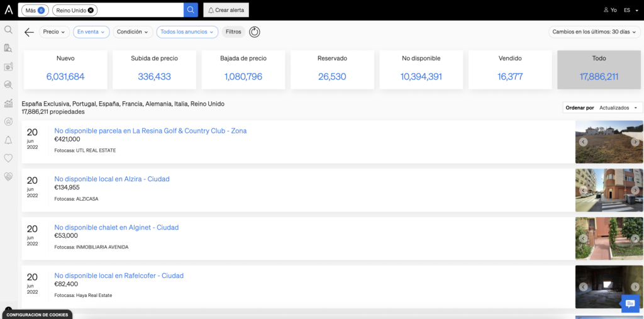Open the local en Alzira listing
The image size is (644, 319).
(112, 179)
